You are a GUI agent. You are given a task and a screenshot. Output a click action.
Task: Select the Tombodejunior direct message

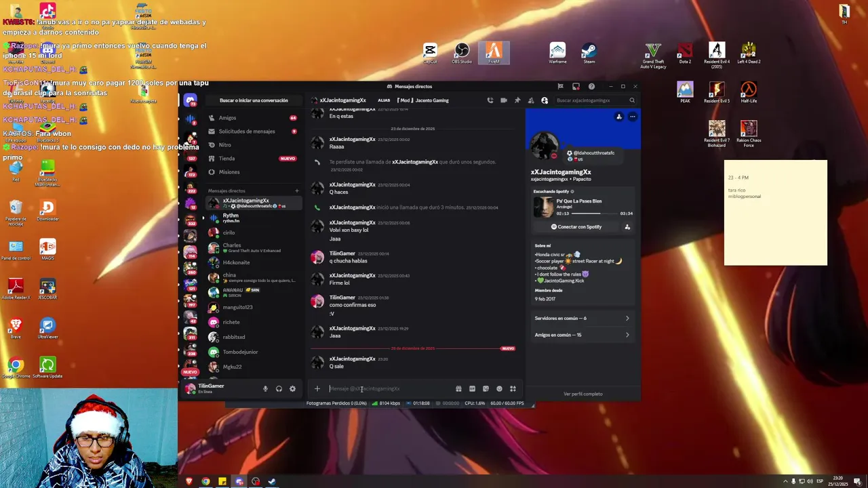[x=252, y=352]
